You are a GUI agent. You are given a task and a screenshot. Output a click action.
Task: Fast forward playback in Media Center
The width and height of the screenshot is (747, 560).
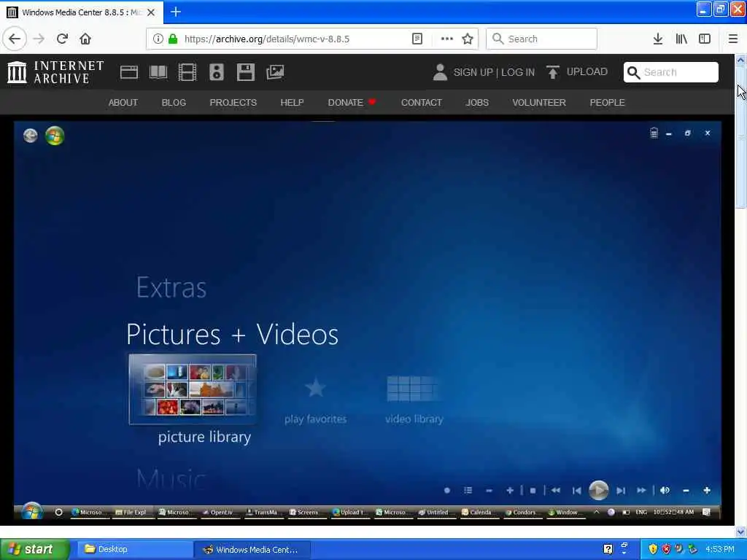pyautogui.click(x=642, y=490)
